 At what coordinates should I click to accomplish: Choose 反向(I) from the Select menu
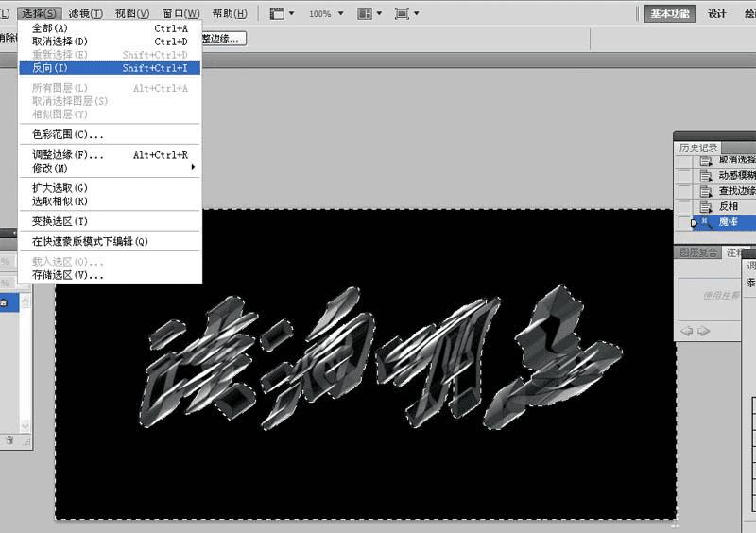point(110,68)
